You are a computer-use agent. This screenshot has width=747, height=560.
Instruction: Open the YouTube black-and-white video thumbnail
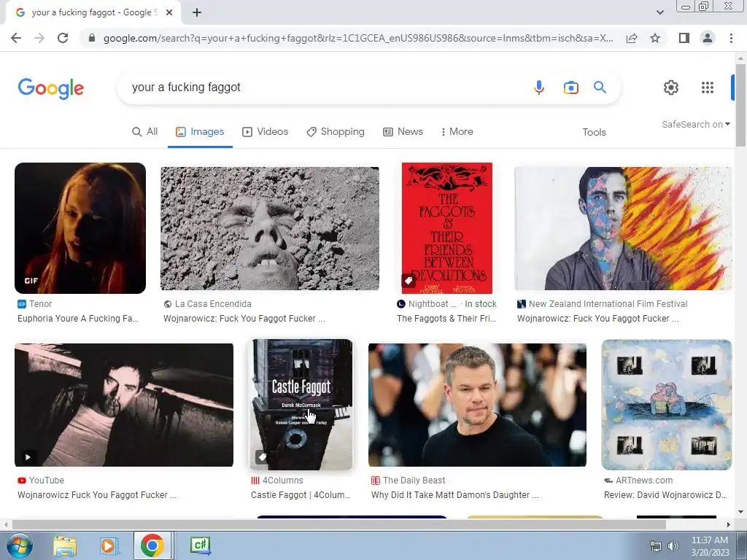pos(124,405)
